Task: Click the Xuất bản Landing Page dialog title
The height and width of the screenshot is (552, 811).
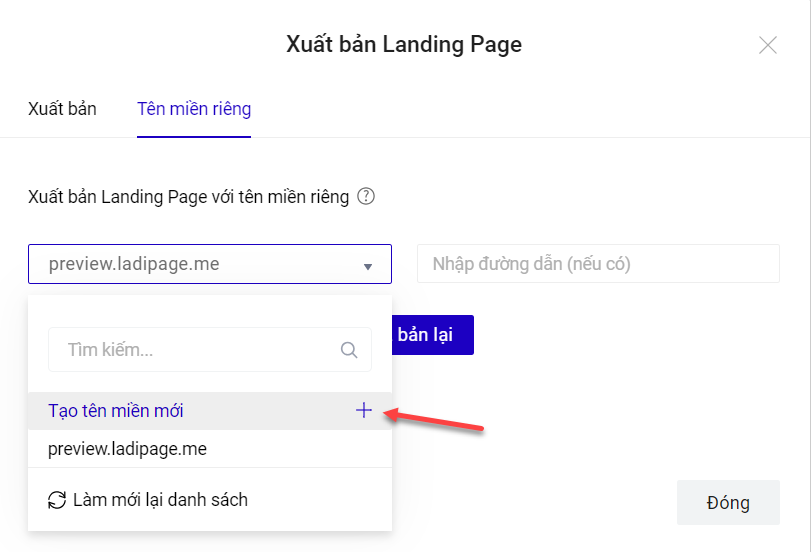Action: coord(404,45)
